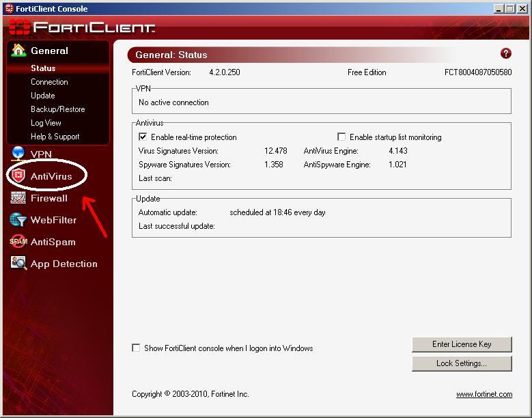The width and height of the screenshot is (532, 418).
Task: Check Show FortiClient console at logon
Action: [136, 348]
